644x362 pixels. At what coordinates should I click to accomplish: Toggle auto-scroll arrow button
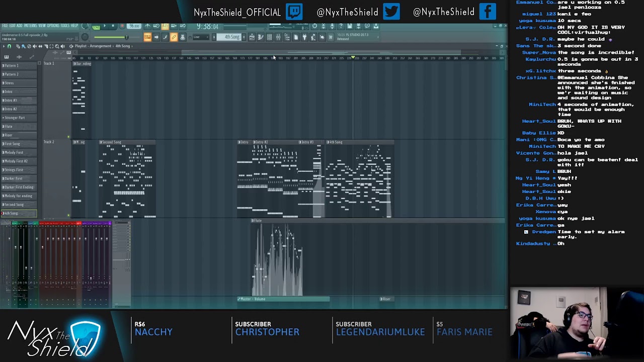156,37
